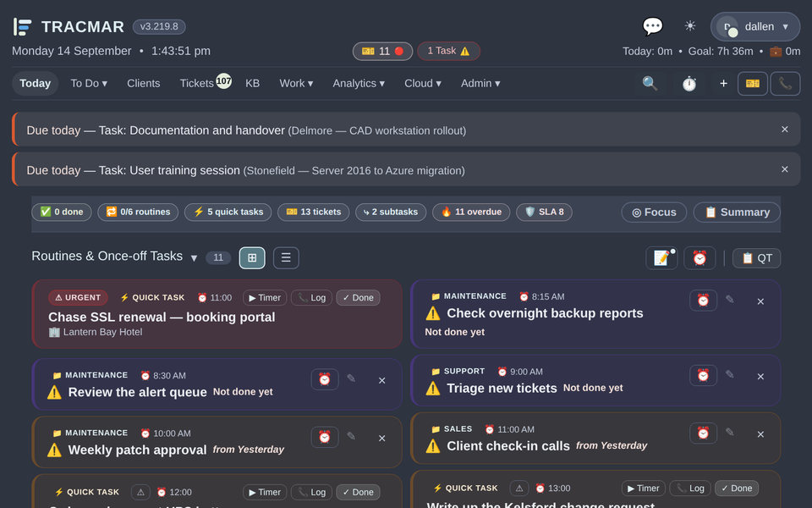Click Log on Chase SSL renewal task
The image size is (812, 508).
[311, 297]
